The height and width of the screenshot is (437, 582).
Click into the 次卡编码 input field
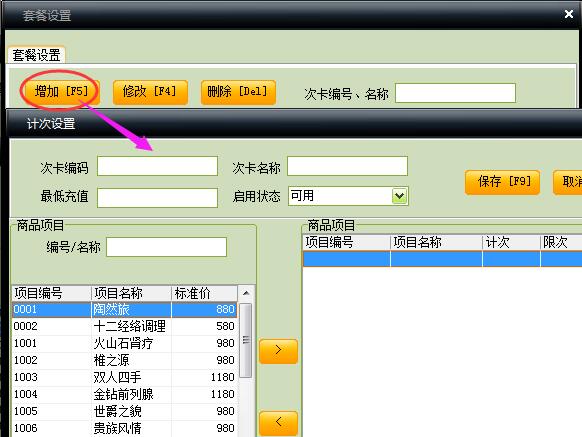(x=157, y=166)
